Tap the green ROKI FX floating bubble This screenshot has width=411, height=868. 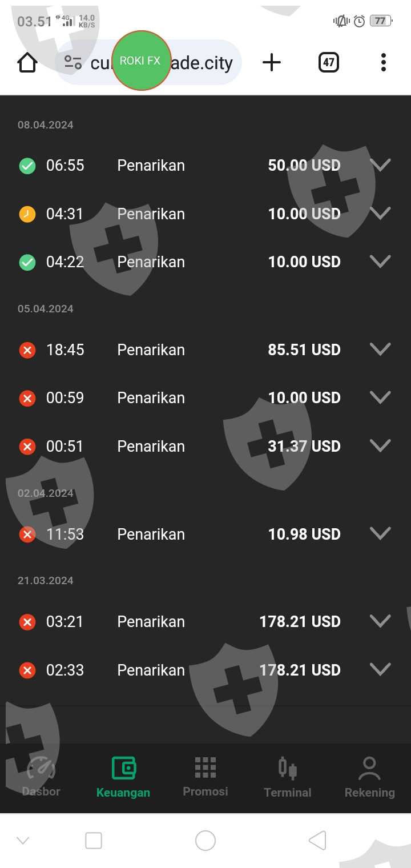[x=140, y=61]
